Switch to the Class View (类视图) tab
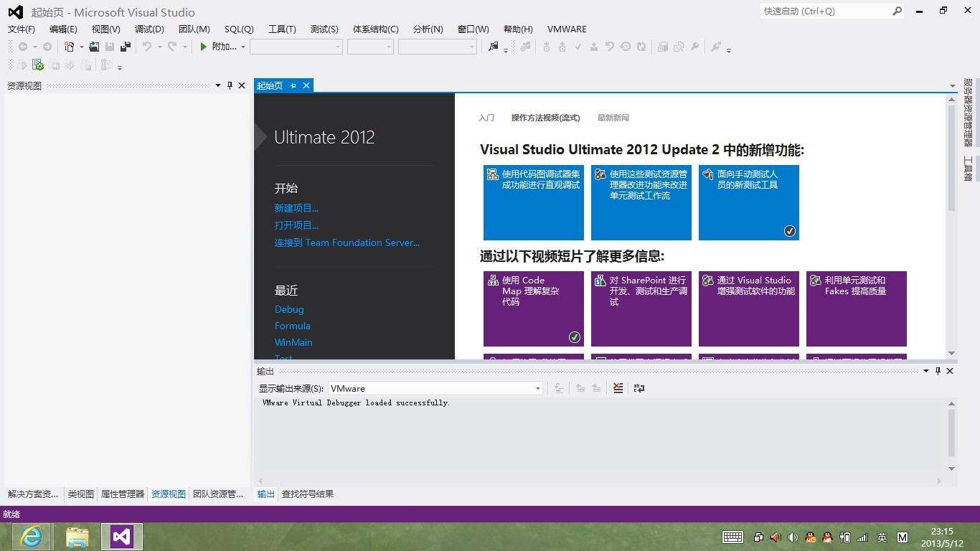This screenshot has width=980, height=551. tap(81, 494)
